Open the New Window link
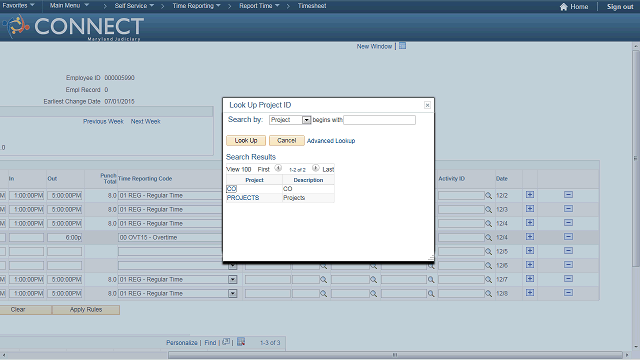Image resolution: width=640 pixels, height=360 pixels. (374, 47)
